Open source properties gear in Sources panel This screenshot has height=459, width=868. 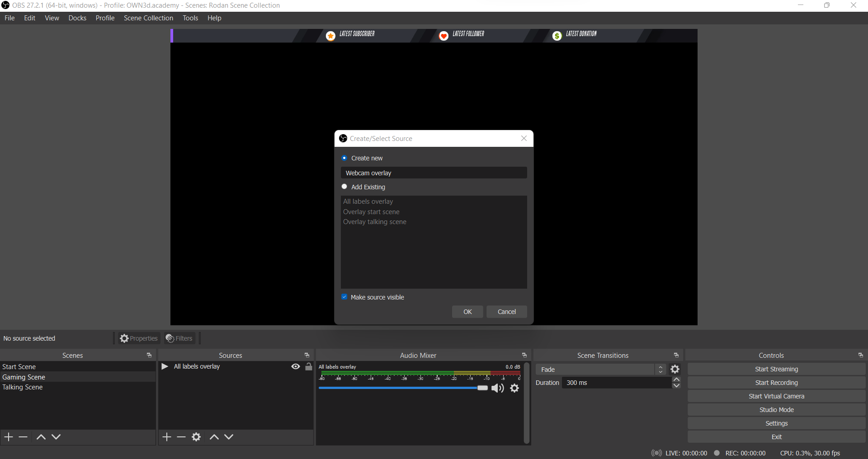(x=196, y=437)
